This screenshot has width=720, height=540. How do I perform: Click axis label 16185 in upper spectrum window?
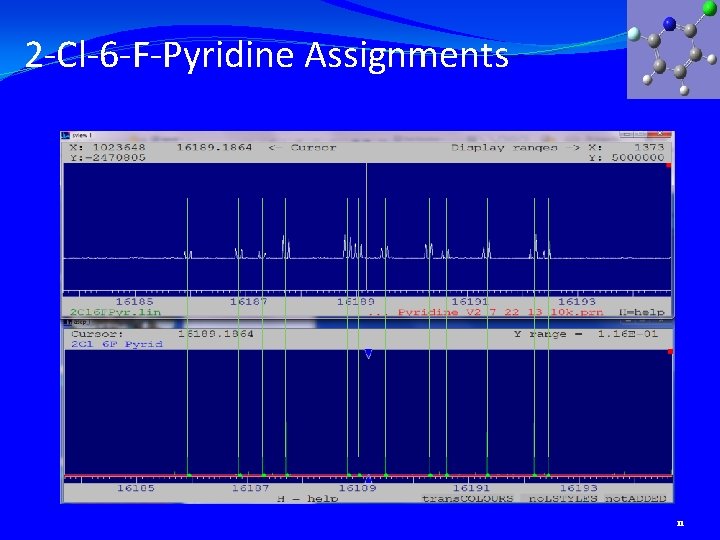pos(135,302)
